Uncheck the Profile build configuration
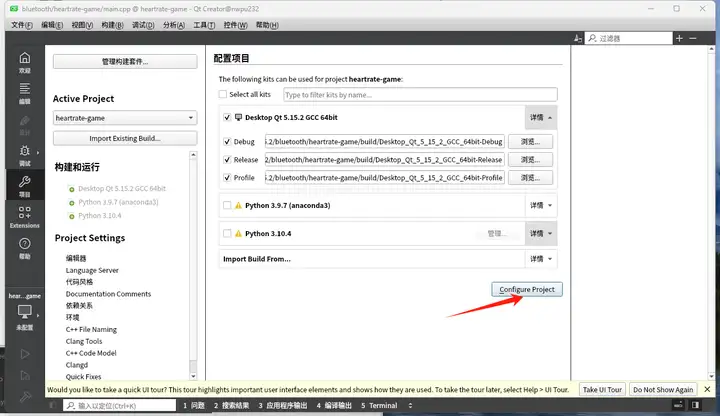720x416 pixels. click(x=227, y=177)
